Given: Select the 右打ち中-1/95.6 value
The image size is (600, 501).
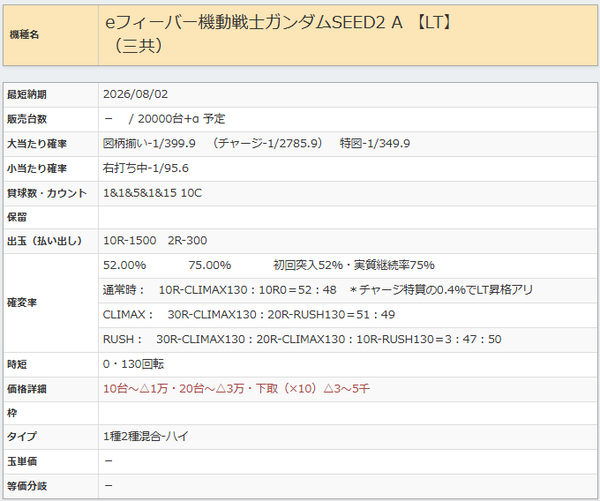Looking at the screenshot, I should click(146, 168).
